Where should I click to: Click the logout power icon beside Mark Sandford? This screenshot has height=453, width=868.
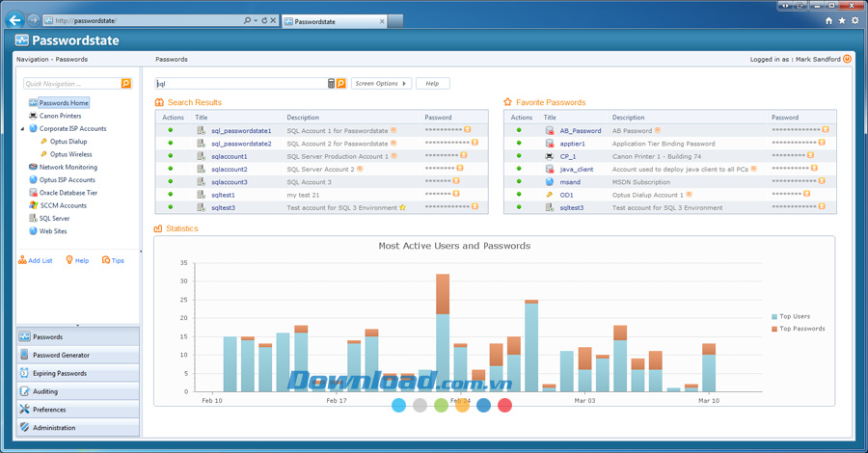click(x=847, y=59)
